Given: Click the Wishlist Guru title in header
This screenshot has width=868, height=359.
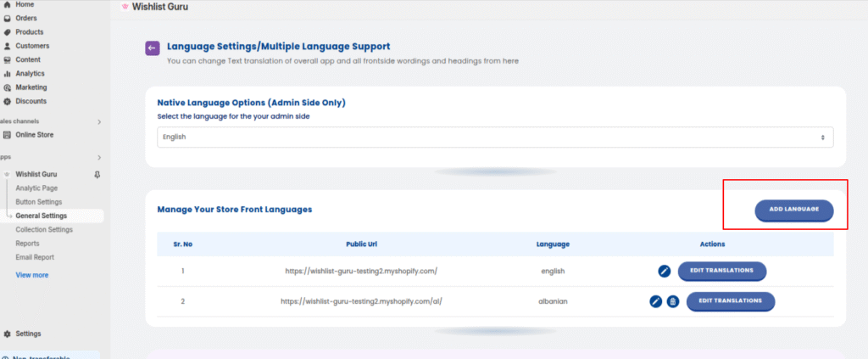Looking at the screenshot, I should tap(160, 7).
